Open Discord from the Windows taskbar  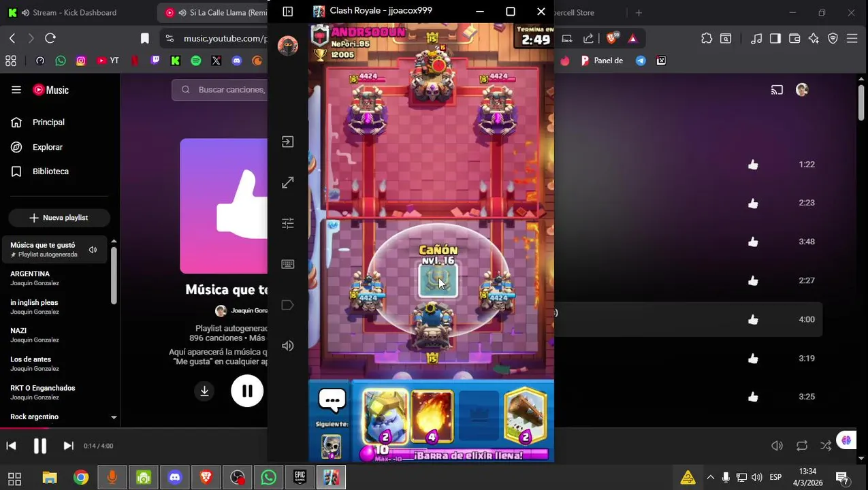click(x=175, y=477)
